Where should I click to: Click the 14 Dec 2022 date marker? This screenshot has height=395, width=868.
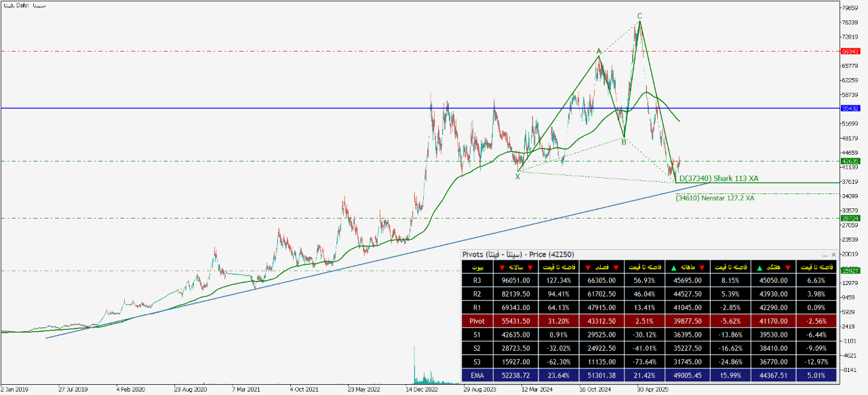(x=420, y=390)
